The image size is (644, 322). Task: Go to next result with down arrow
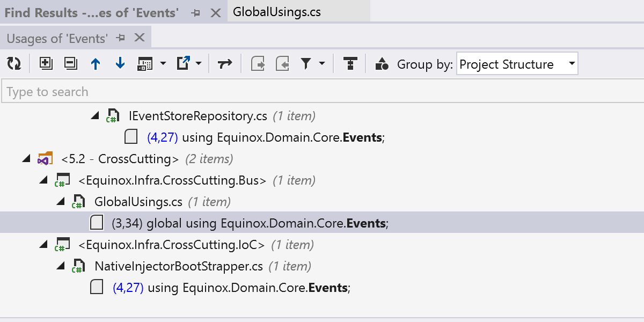point(120,64)
